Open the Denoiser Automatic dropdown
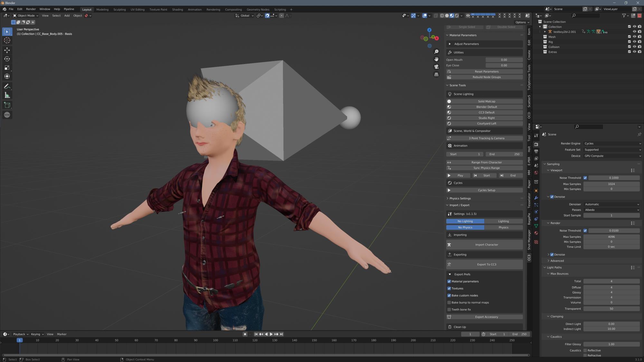Image resolution: width=644 pixels, height=362 pixels. pos(611,204)
